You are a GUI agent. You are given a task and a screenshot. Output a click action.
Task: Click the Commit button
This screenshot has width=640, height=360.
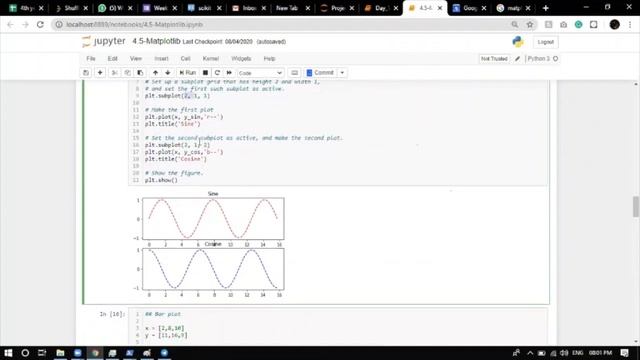(320, 73)
